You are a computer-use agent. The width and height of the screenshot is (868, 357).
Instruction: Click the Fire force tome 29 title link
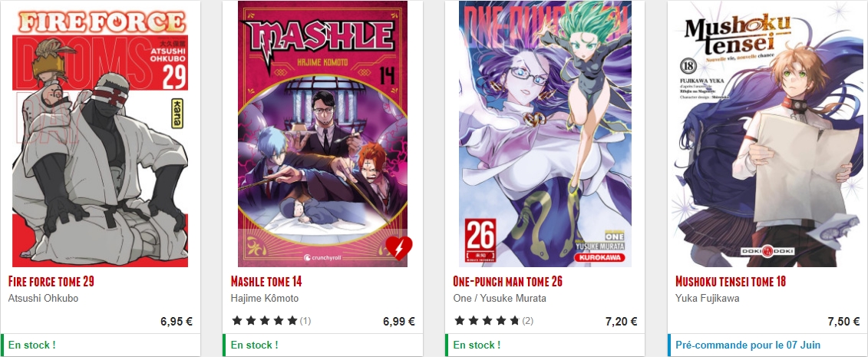(51, 282)
